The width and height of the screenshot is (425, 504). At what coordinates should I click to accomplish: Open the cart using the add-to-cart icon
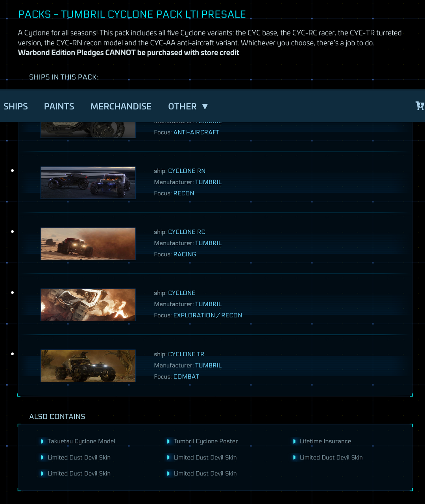coord(420,106)
